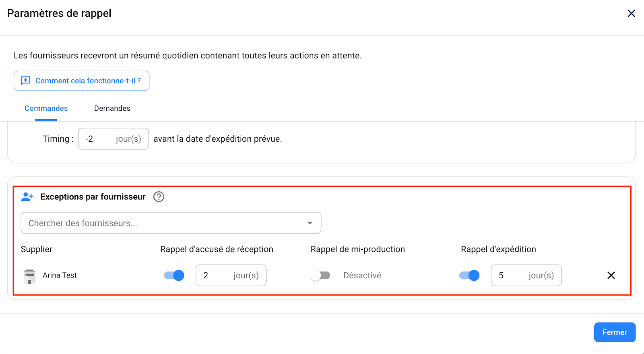This screenshot has height=354, width=644.
Task: Open Comment cela fonctionne-t-il link
Action: 88,81
